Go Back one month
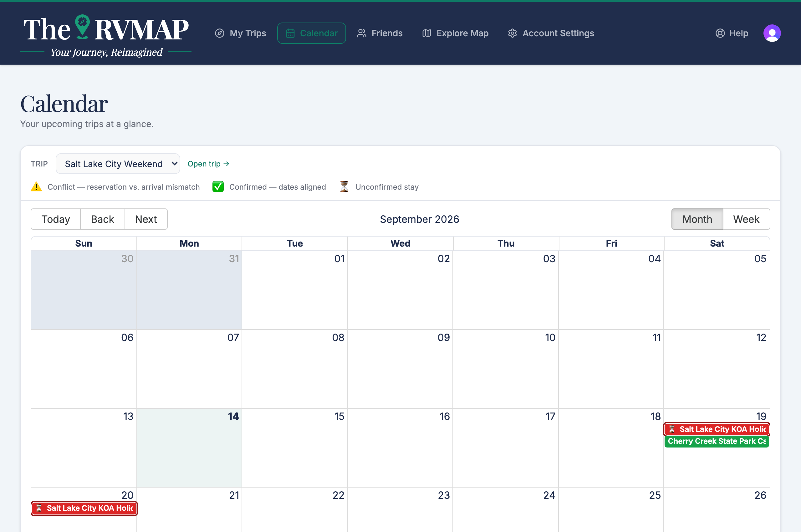 102,219
